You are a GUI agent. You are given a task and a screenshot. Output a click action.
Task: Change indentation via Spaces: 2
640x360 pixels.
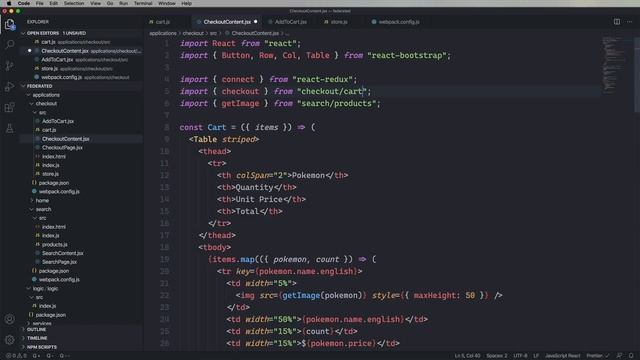coord(496,356)
